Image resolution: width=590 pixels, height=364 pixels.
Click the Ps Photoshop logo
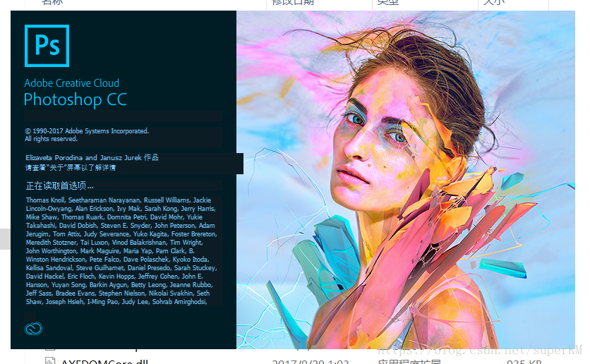click(x=47, y=46)
